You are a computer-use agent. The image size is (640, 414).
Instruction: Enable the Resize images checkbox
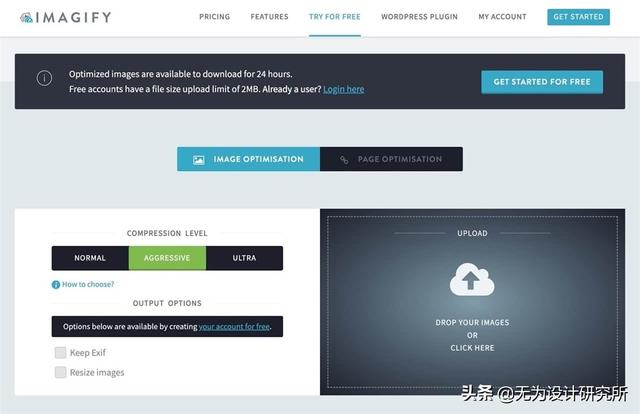pos(60,372)
